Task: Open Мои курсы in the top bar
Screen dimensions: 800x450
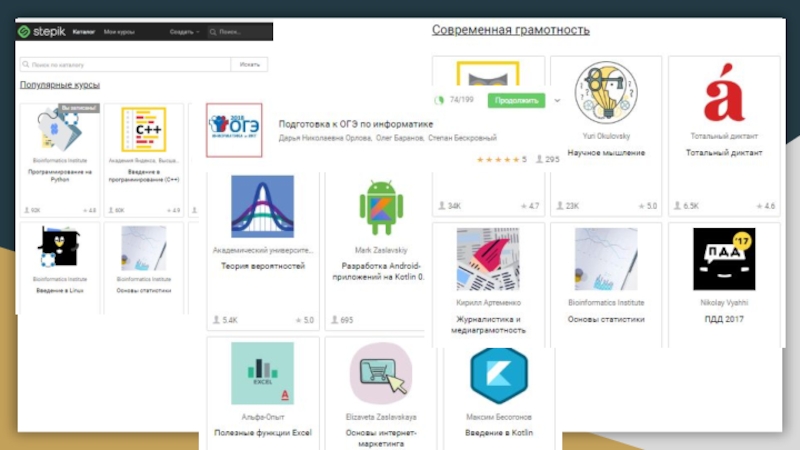Action: point(119,32)
